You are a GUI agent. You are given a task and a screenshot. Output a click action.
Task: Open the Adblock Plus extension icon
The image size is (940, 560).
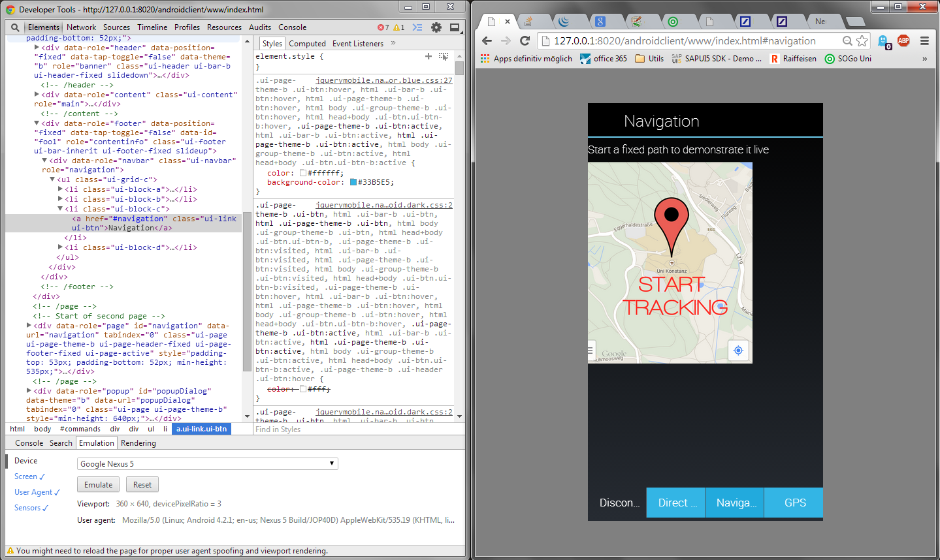click(903, 40)
